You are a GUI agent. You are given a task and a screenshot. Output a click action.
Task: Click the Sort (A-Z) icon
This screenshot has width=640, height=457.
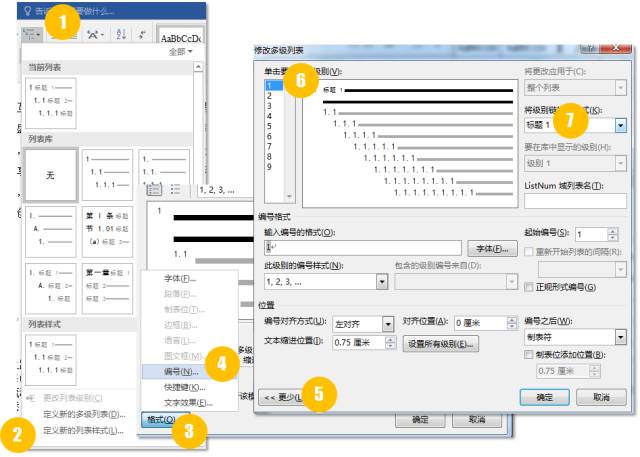click(121, 34)
